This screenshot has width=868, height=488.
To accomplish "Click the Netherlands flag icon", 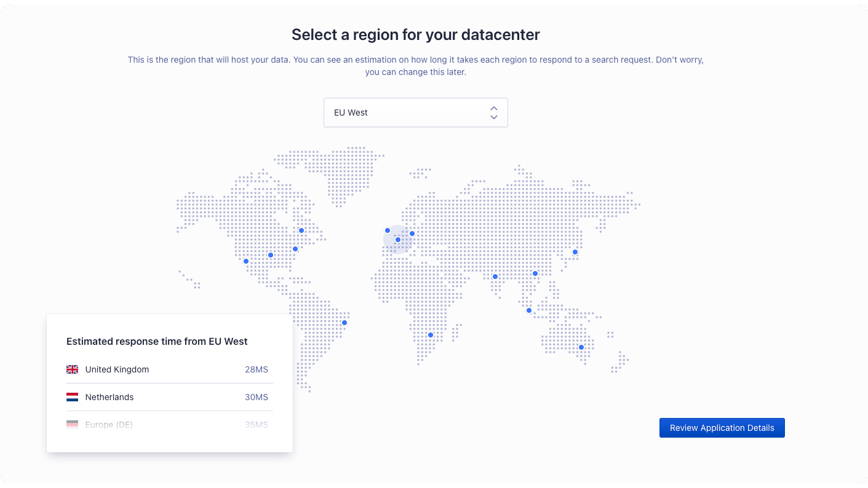I will [72, 397].
